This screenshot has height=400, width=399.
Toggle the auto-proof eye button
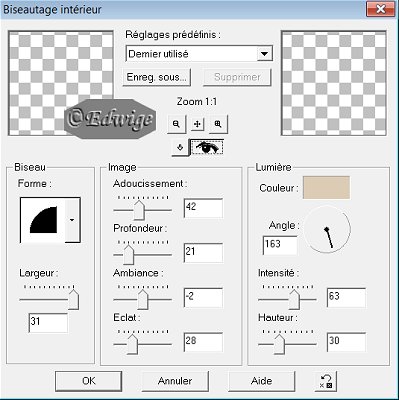click(207, 147)
